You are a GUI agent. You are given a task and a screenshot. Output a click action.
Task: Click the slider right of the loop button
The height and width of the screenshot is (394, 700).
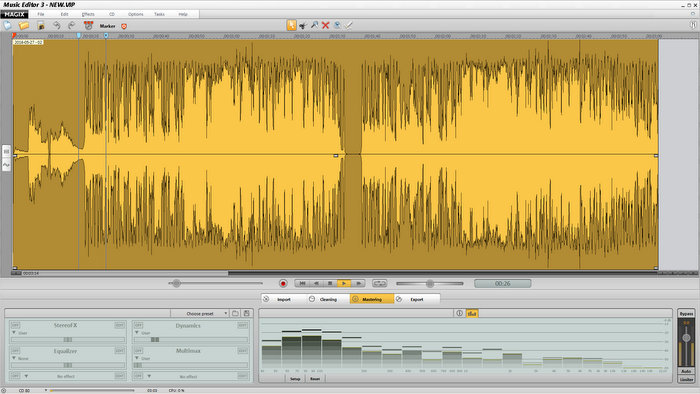tap(429, 283)
